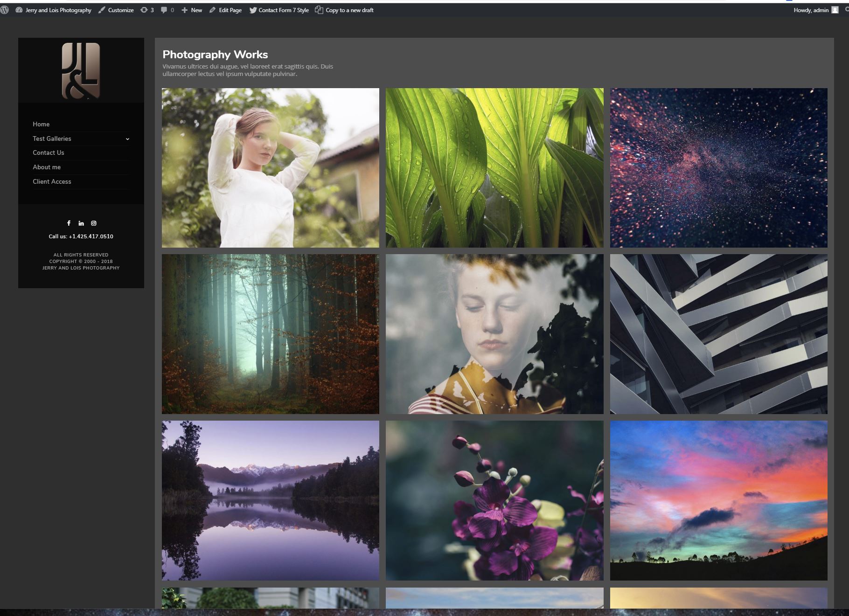Click the admin avatar next to Howdy

835,10
